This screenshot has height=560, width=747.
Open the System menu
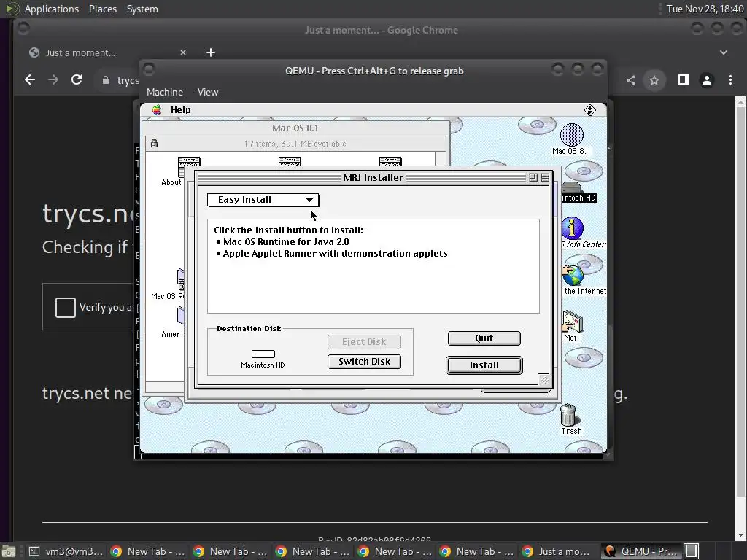click(142, 9)
